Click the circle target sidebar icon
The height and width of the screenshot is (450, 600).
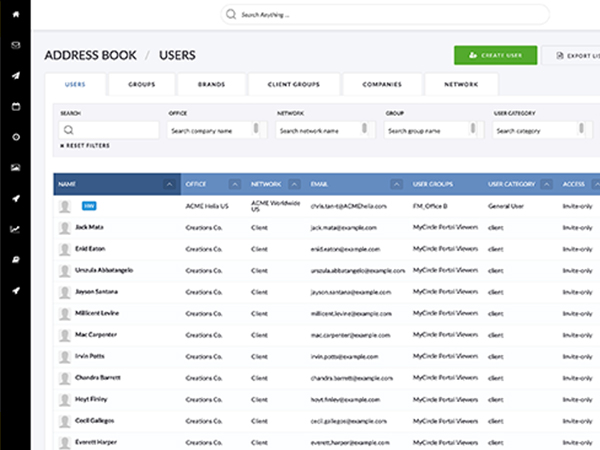click(x=16, y=137)
